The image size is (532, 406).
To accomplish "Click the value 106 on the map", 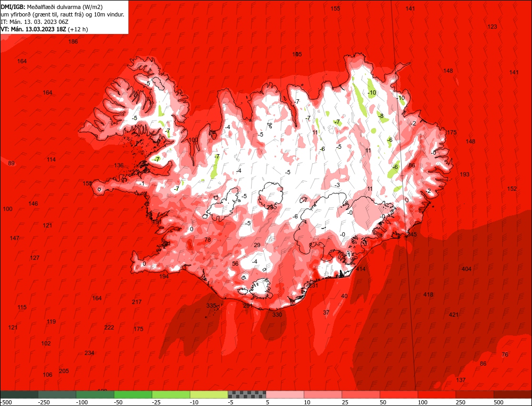I will point(47,375).
